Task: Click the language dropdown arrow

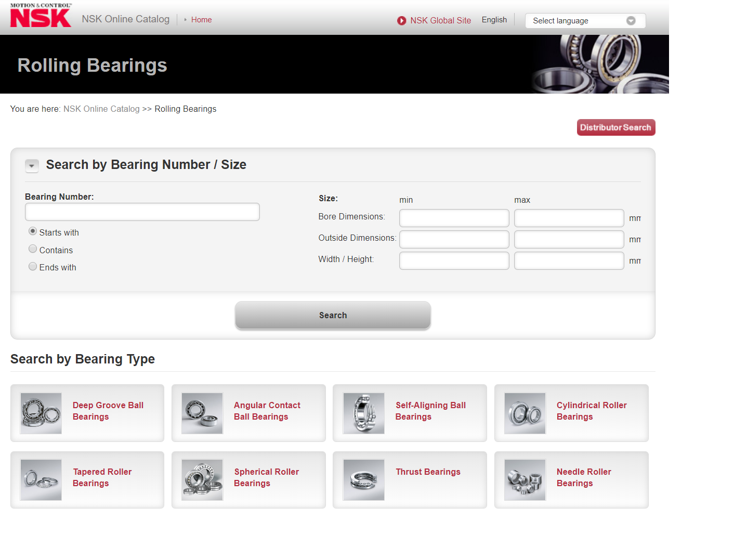Action: [x=631, y=21]
